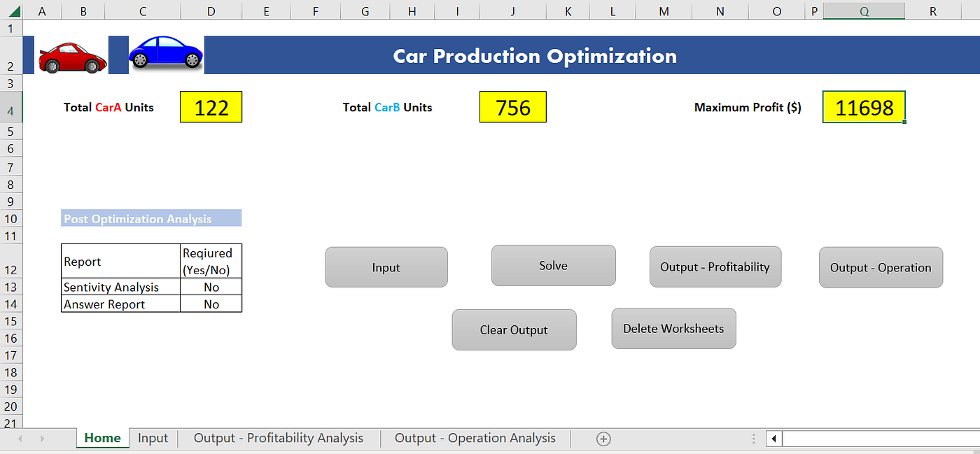The height and width of the screenshot is (454, 980).
Task: Click previous sheet navigation arrow
Action: click(x=20, y=439)
